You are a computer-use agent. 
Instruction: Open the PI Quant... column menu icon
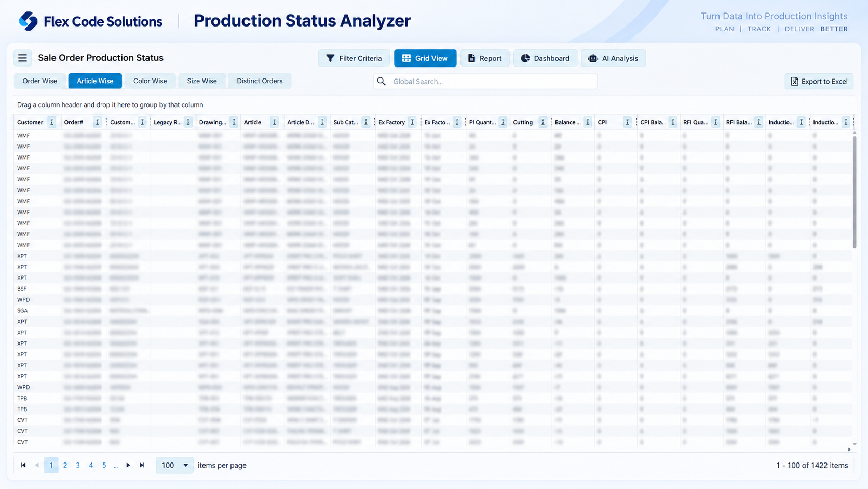coord(503,122)
